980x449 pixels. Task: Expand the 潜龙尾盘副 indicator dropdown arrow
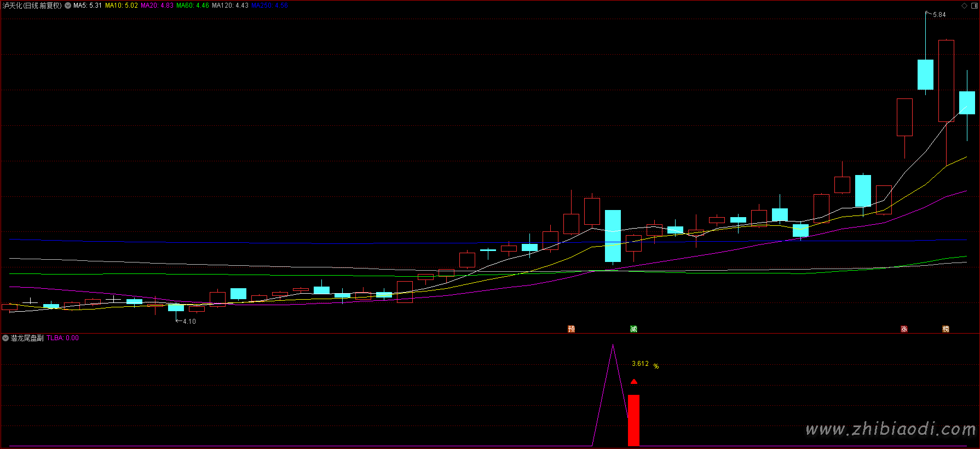tap(5, 338)
